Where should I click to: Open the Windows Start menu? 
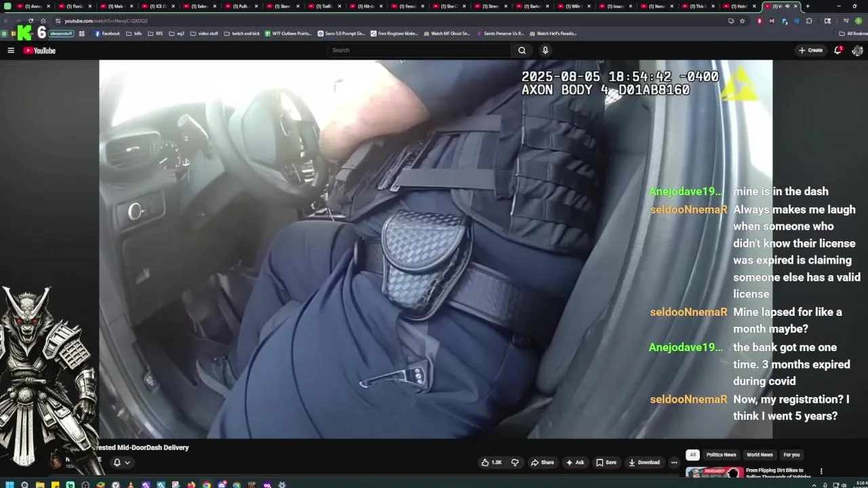9,485
